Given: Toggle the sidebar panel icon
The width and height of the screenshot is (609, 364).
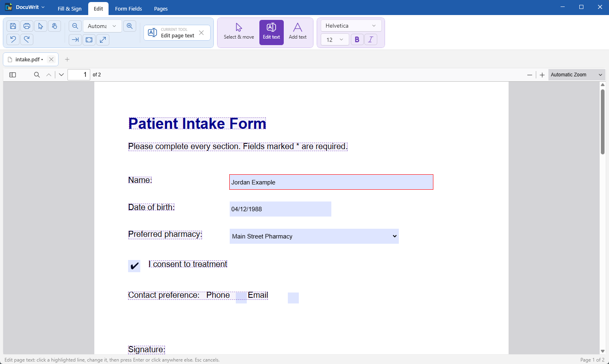Looking at the screenshot, I should click(13, 75).
